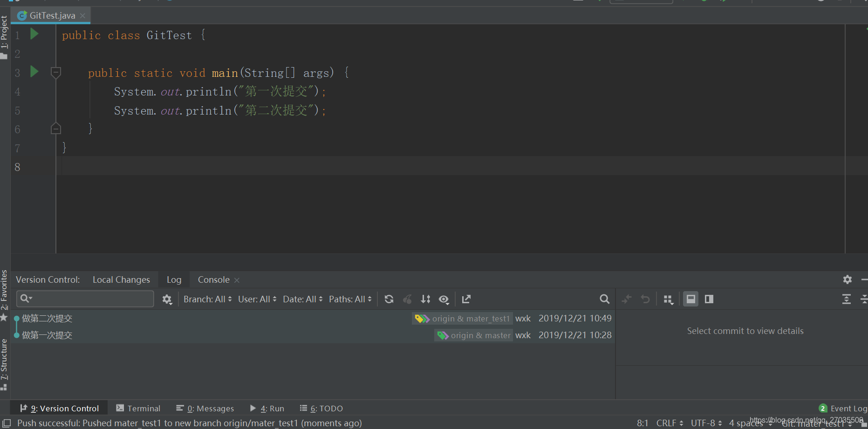Select the commit 做第一次提交

tap(47, 335)
